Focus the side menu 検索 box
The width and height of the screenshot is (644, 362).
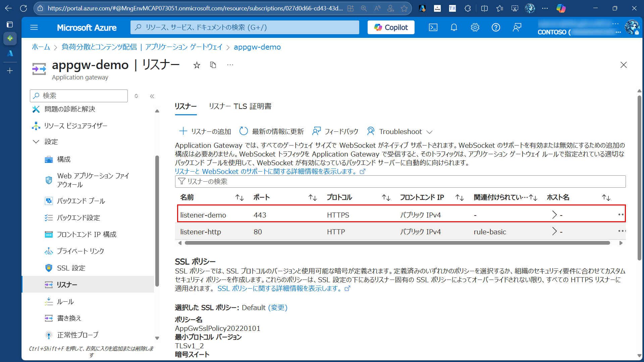pos(79,96)
